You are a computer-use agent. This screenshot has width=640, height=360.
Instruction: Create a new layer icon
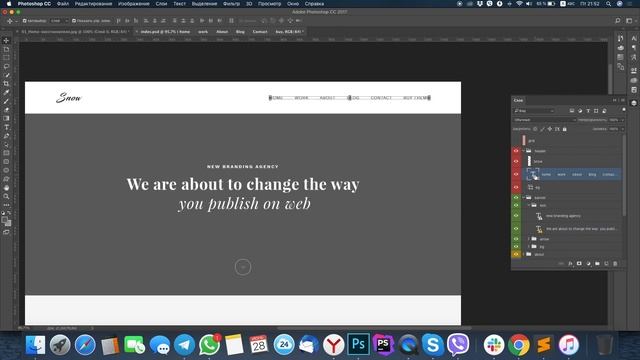pyautogui.click(x=606, y=264)
